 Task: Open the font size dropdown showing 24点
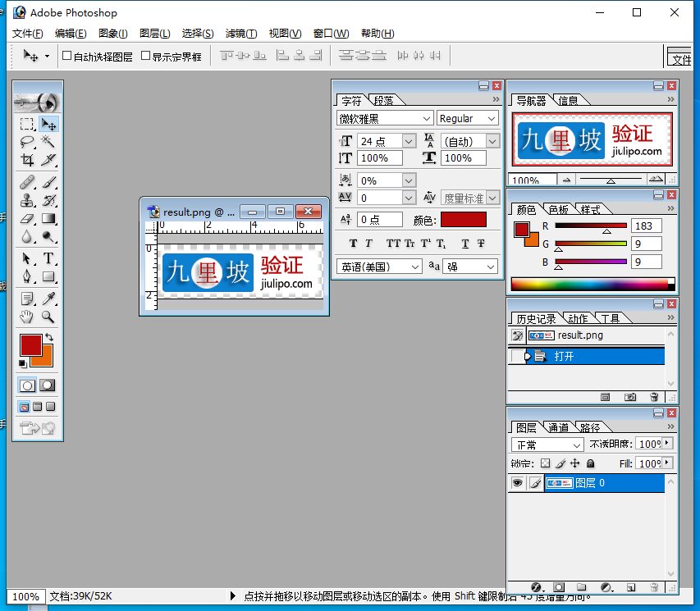click(x=408, y=140)
